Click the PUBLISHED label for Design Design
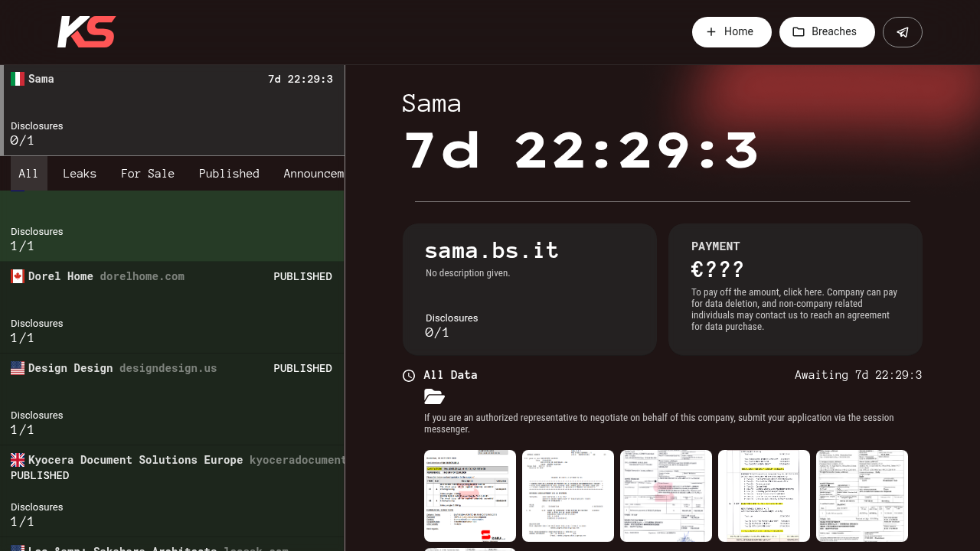Image resolution: width=980 pixels, height=551 pixels. 302,368
